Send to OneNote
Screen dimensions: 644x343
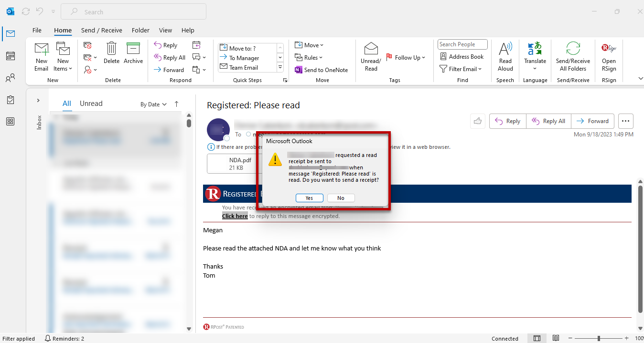click(x=321, y=70)
